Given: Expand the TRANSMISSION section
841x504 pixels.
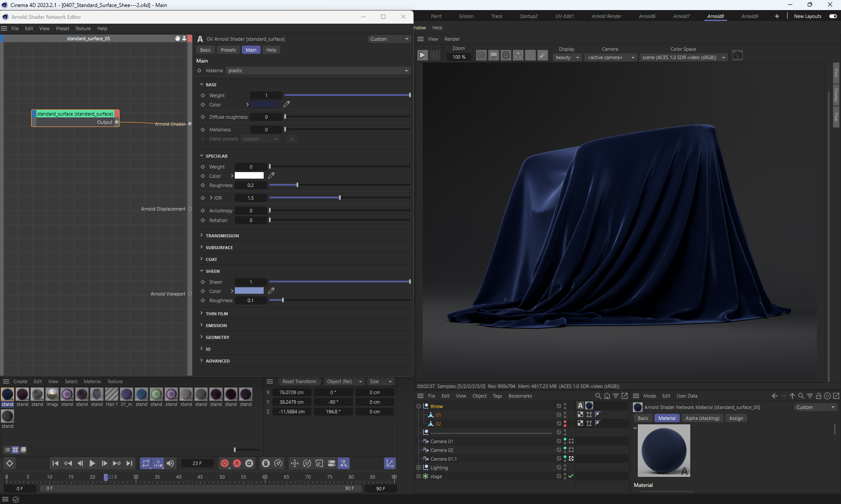Looking at the screenshot, I should coord(222,236).
